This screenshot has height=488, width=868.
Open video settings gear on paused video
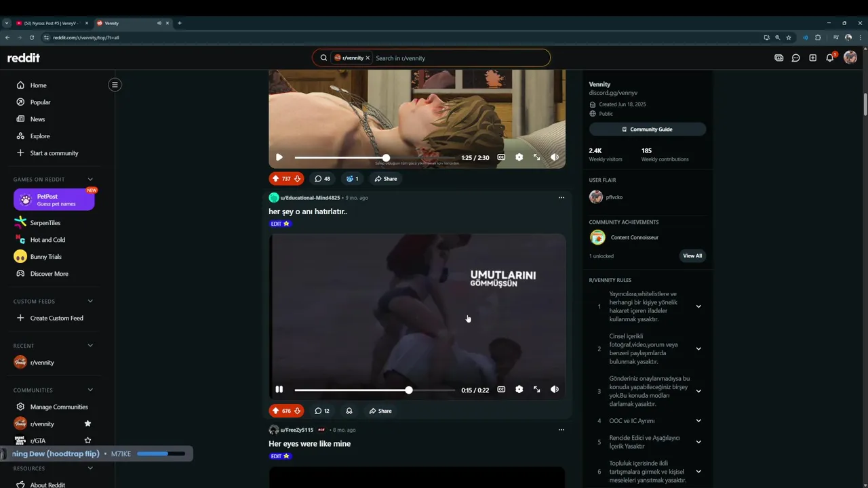click(x=519, y=157)
